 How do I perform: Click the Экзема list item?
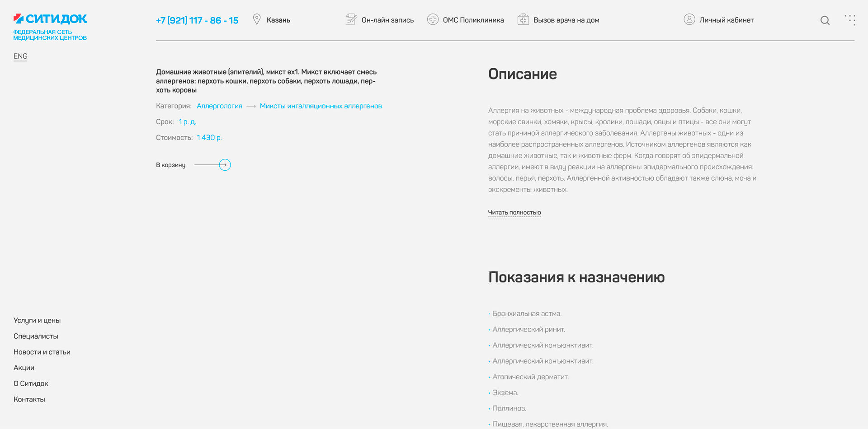pos(505,392)
